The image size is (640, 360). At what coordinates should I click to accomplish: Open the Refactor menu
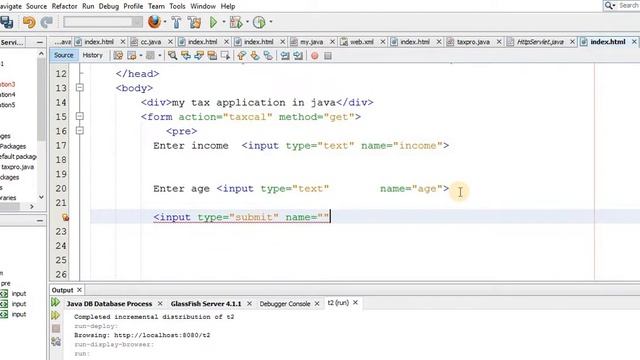click(64, 6)
